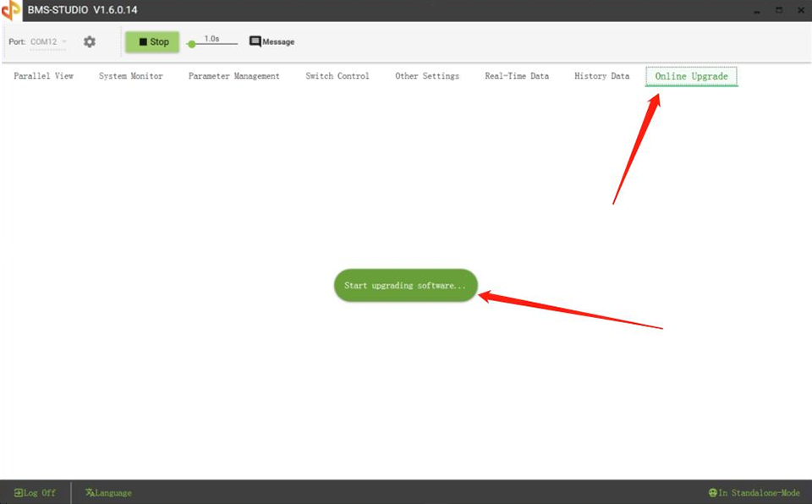Switch to the Real-Time Data view
This screenshot has height=504, width=812.
(516, 75)
